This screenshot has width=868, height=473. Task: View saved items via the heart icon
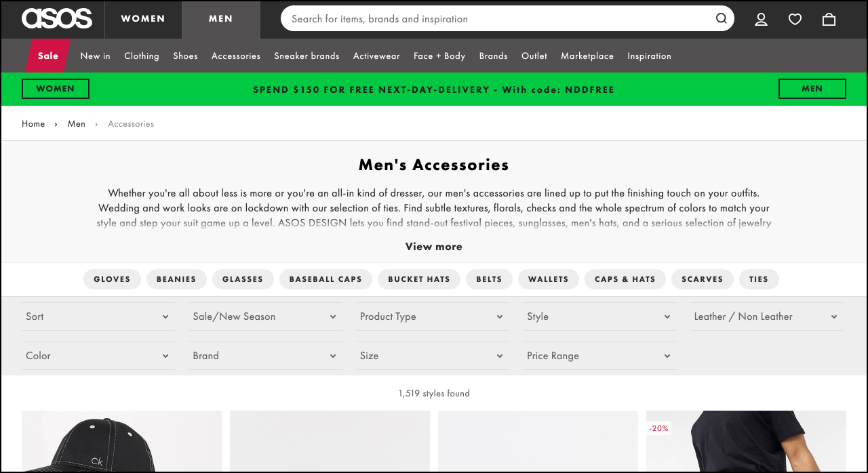pos(795,19)
